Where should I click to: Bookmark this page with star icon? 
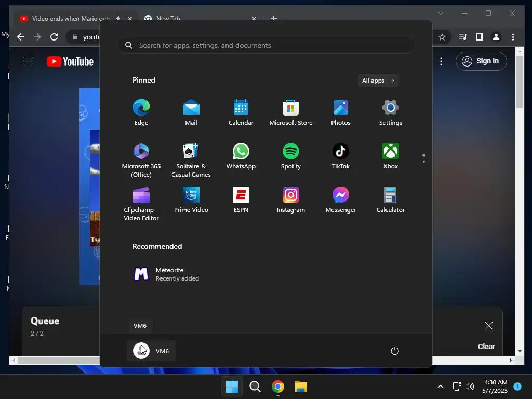coord(442,37)
